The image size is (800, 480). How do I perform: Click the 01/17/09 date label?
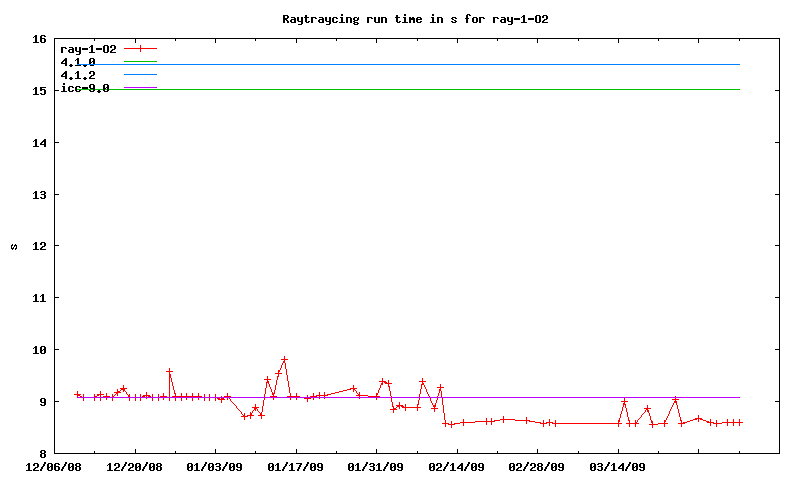[296, 466]
